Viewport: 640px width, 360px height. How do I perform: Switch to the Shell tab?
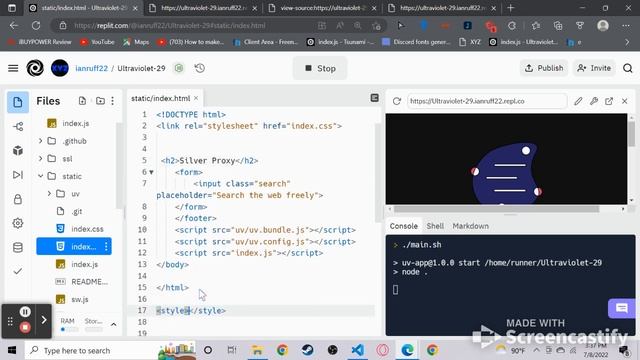pyautogui.click(x=435, y=226)
